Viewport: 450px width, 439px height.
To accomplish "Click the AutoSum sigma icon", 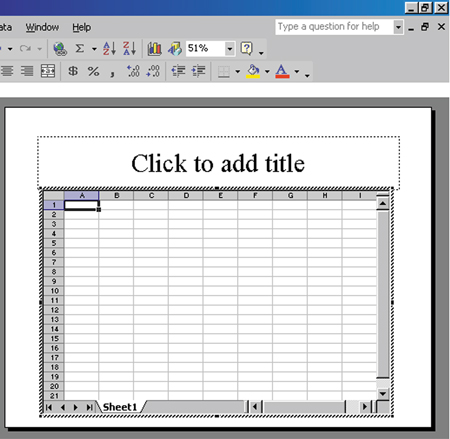I will coord(80,48).
